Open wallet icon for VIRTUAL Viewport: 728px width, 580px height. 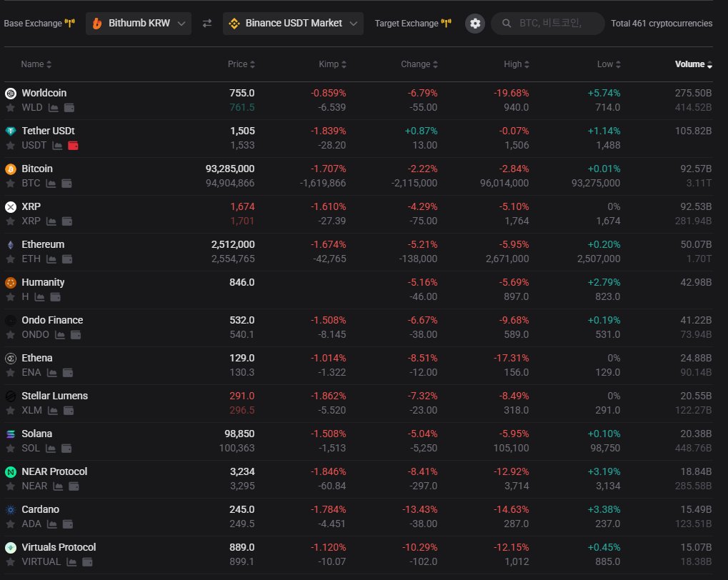pos(87,562)
